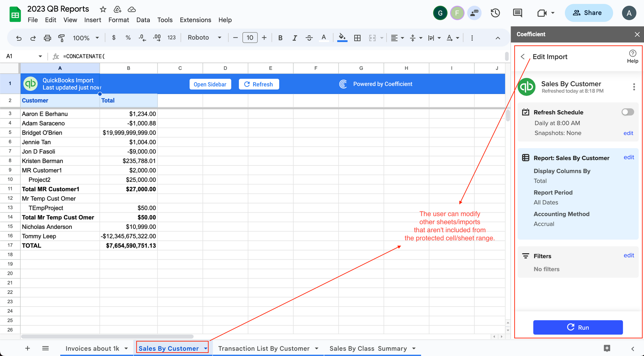Format as percent

tap(128, 38)
